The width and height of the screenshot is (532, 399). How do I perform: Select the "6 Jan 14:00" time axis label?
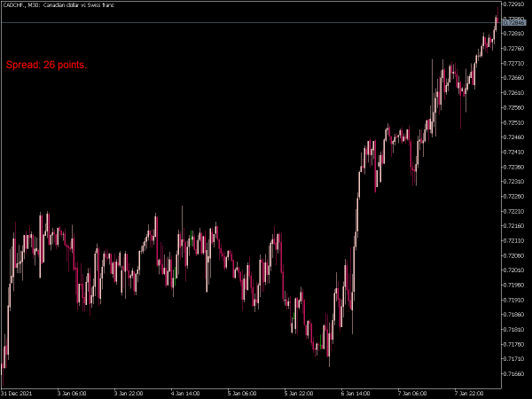(356, 394)
